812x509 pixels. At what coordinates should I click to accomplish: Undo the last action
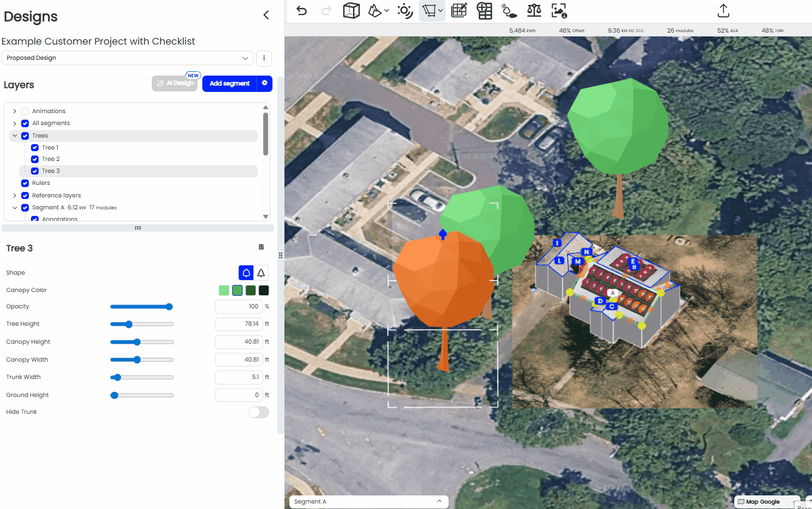pos(302,10)
